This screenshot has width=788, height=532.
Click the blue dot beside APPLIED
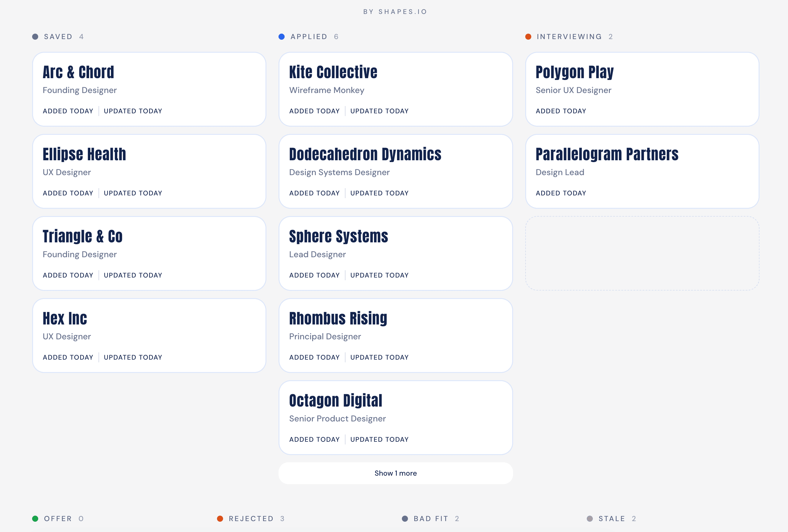point(282,37)
